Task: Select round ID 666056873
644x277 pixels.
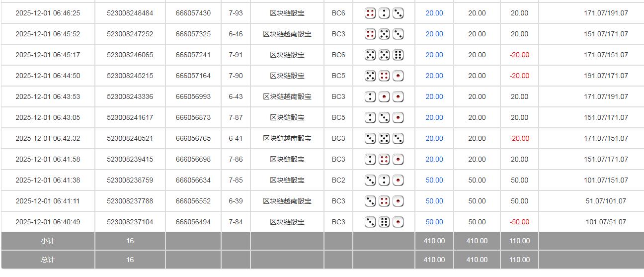Action: pyautogui.click(x=193, y=118)
